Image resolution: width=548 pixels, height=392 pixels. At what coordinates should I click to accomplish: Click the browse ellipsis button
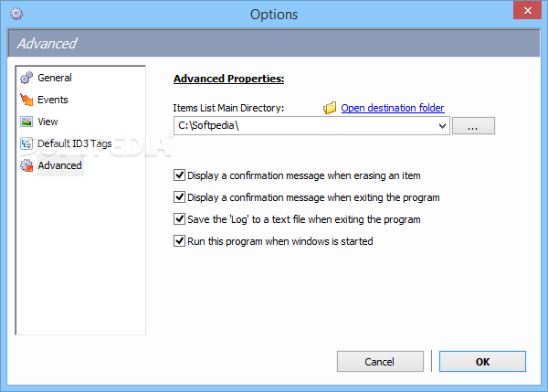(x=473, y=126)
